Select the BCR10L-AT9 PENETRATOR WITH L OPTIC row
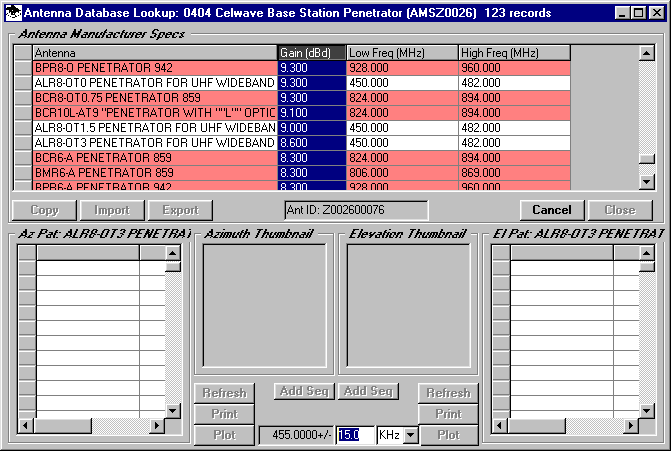Viewport: 671px width, 451px height. [292, 113]
